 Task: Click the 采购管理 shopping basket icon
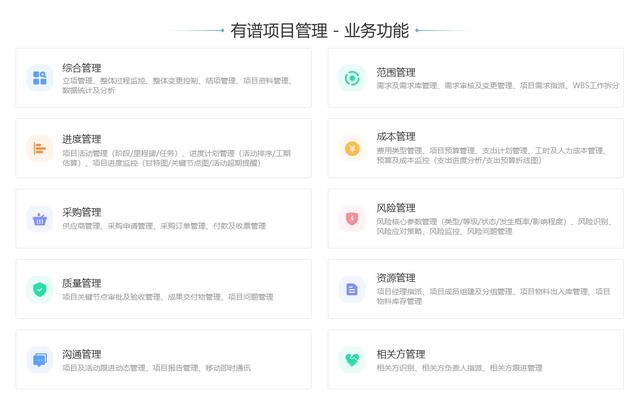click(40, 219)
